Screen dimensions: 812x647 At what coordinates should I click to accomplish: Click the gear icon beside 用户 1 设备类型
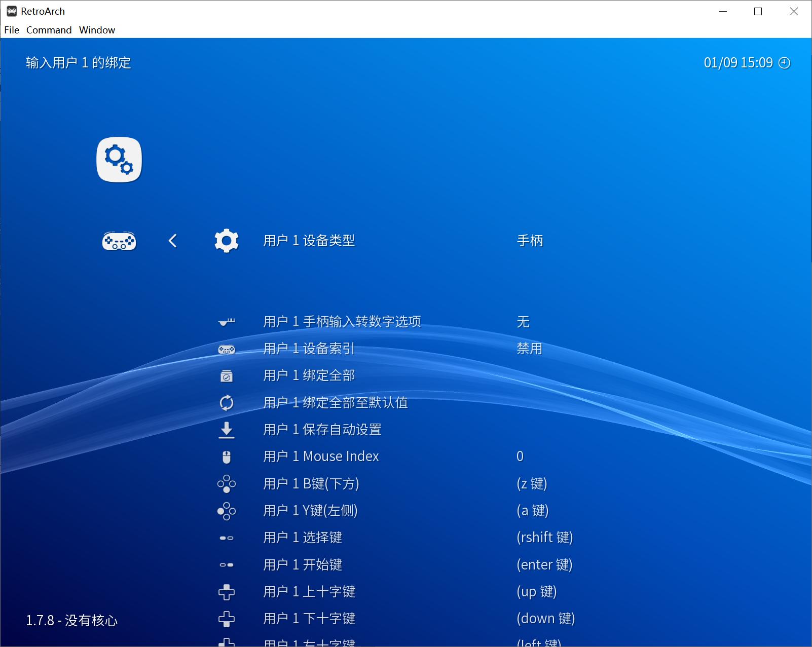tap(227, 241)
